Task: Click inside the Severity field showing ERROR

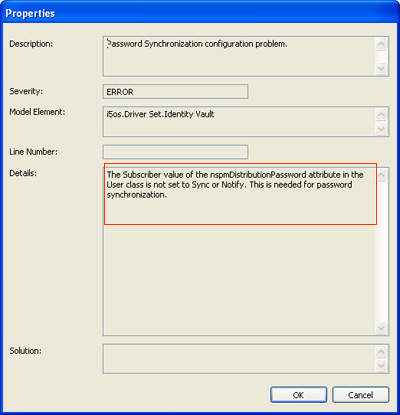Action: click(x=175, y=92)
